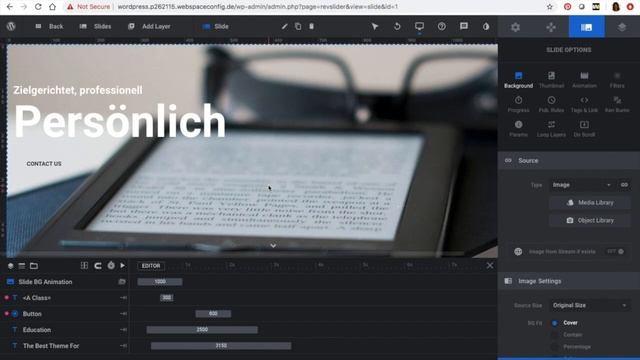Image resolution: width=640 pixels, height=360 pixels.
Task: Open the Animation slide option
Action: 584,80
